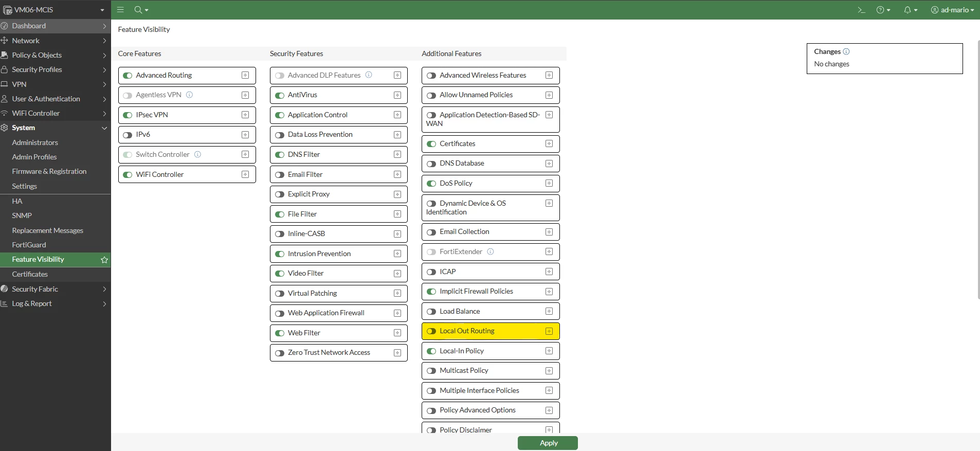
Task: Turn on Data Loss Prevention toggle
Action: pyautogui.click(x=280, y=135)
